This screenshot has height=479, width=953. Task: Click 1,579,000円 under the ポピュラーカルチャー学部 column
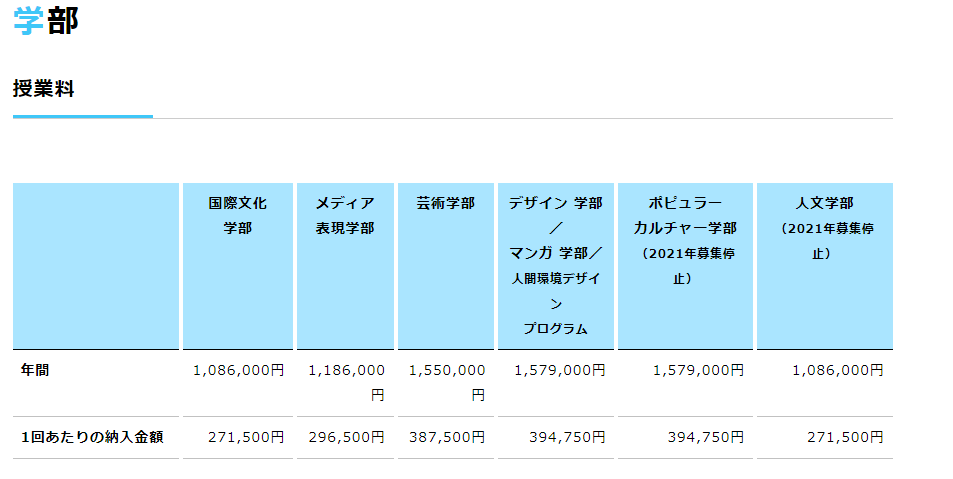click(x=698, y=370)
